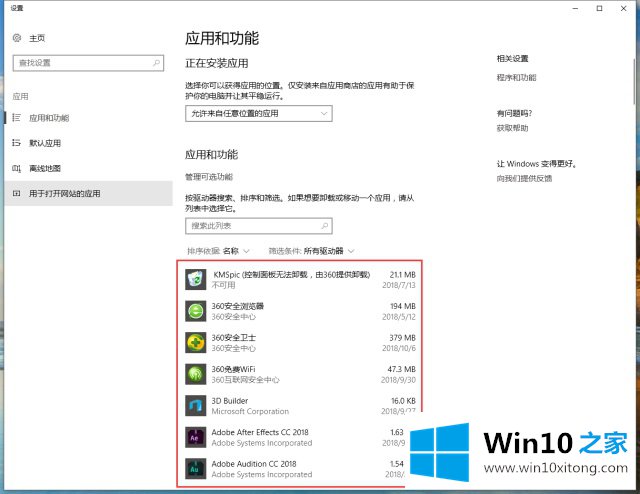640x494 pixels.
Task: Click the 360安全卫士 app icon
Action: [x=195, y=343]
